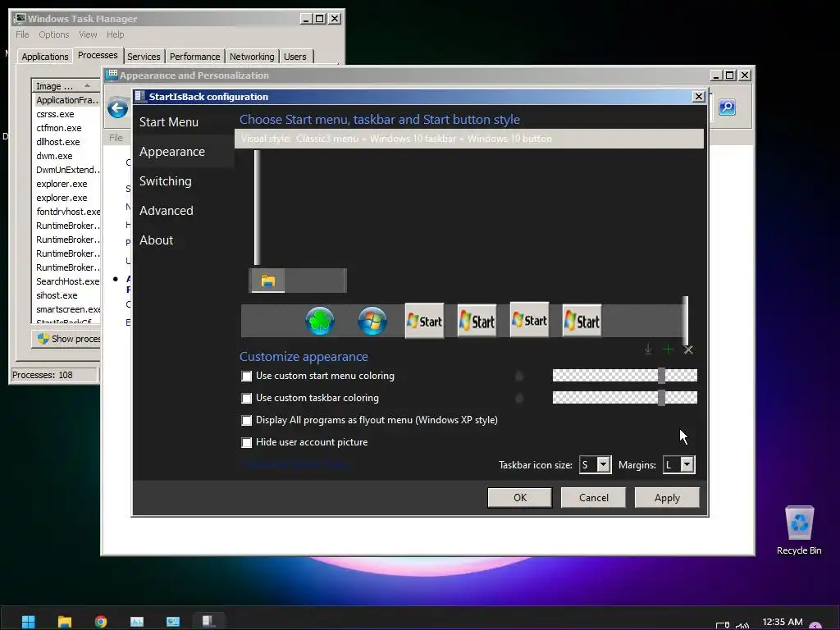840x630 pixels.
Task: Click the green plus add style icon
Action: point(668,349)
